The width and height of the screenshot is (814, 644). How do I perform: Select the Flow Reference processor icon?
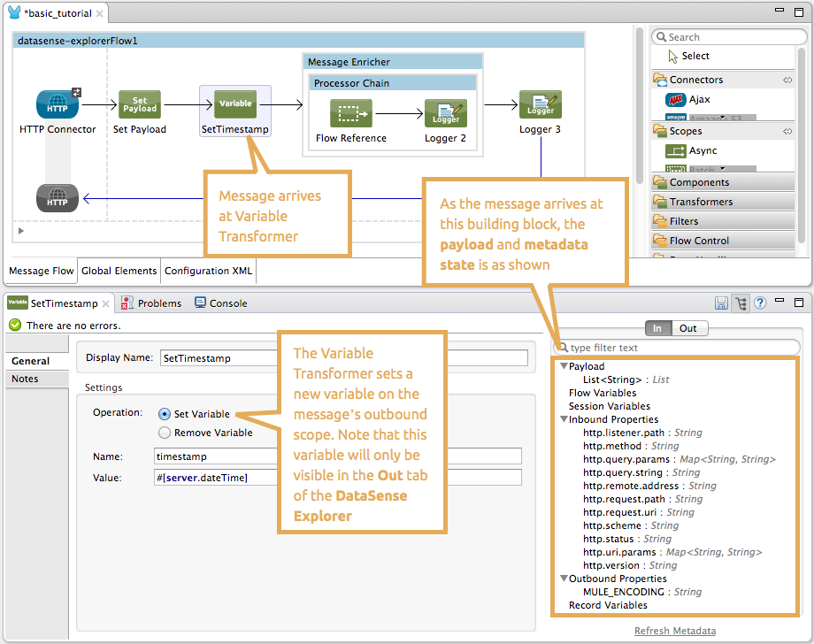(351, 113)
